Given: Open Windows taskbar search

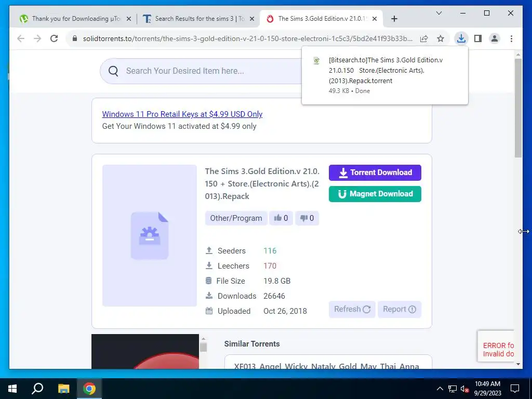Looking at the screenshot, I should tap(37, 389).
